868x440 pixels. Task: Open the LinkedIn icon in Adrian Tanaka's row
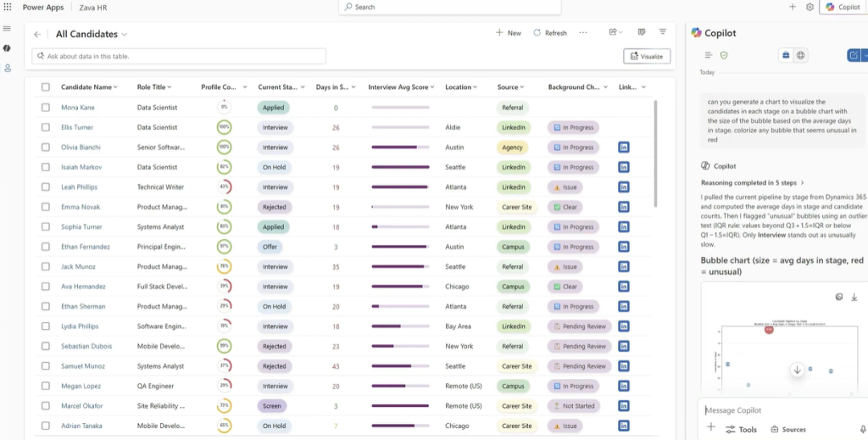[x=624, y=426]
